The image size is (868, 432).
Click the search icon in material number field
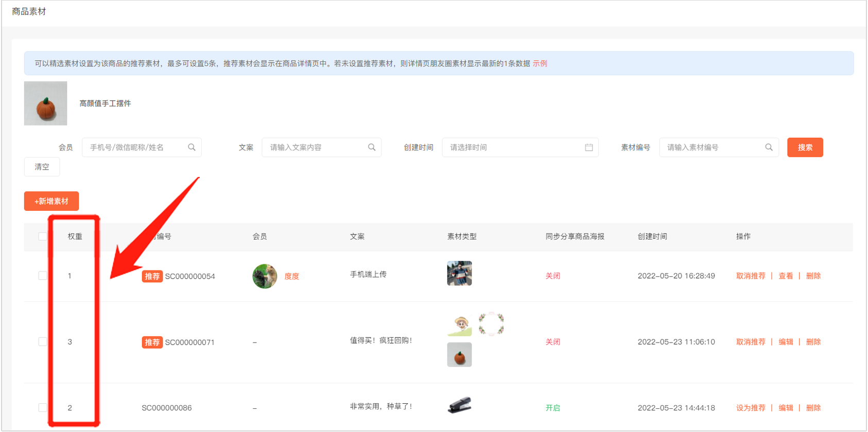point(769,148)
